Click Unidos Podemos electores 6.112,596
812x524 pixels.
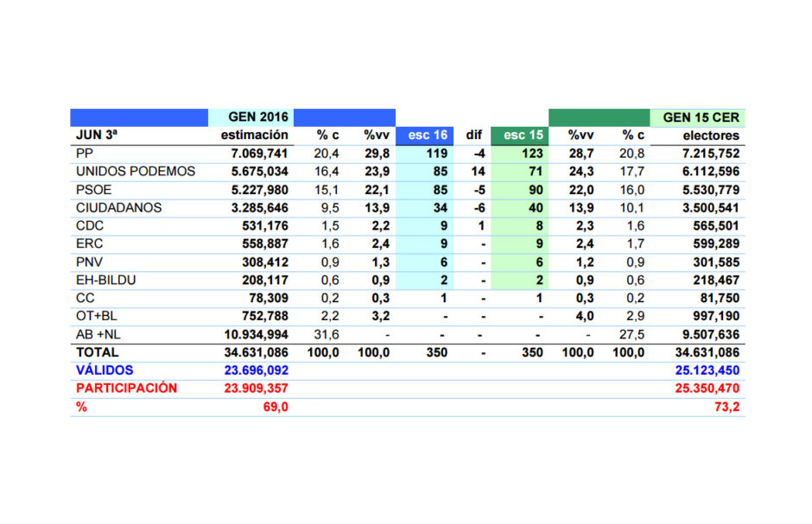click(711, 172)
